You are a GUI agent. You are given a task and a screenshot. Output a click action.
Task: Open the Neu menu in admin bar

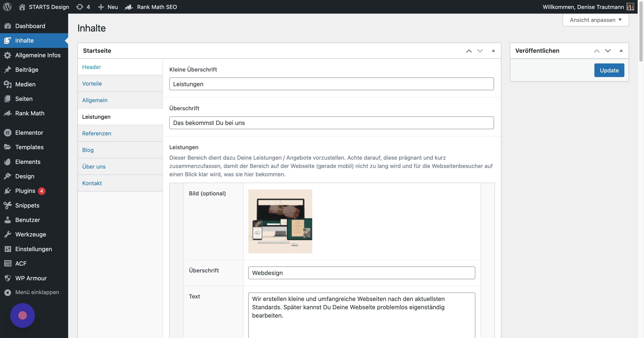pyautogui.click(x=108, y=7)
